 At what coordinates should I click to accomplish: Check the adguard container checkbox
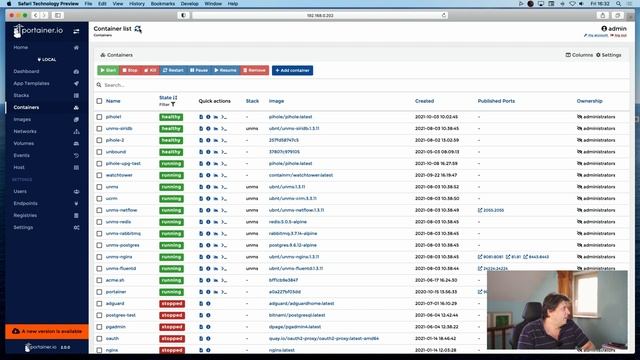[99, 304]
